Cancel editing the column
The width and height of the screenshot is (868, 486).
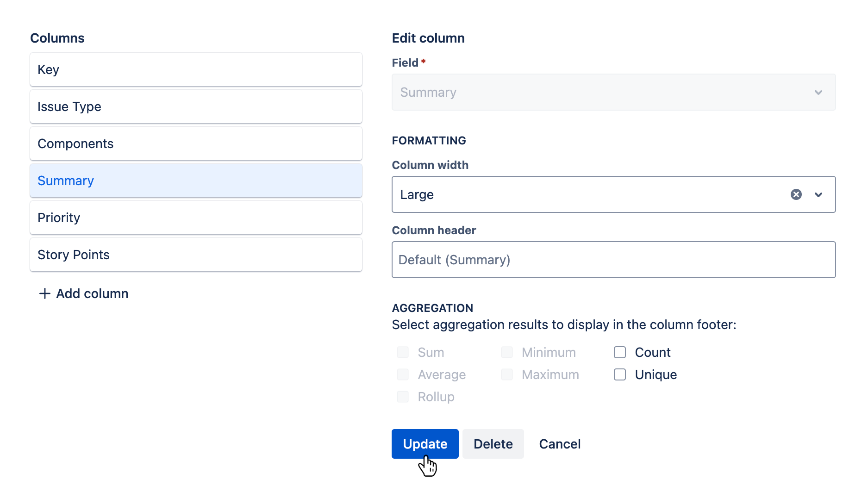click(560, 444)
